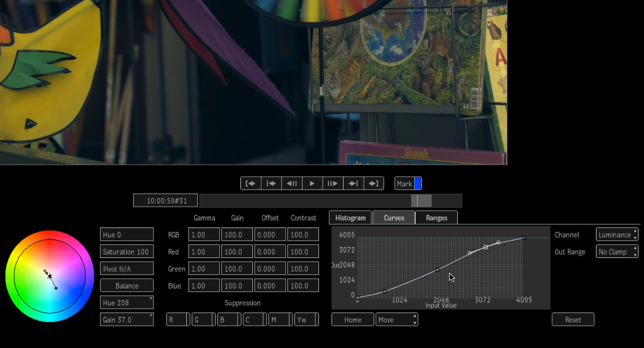Jump to the clip's in point
The width and height of the screenshot is (644, 348).
251,183
